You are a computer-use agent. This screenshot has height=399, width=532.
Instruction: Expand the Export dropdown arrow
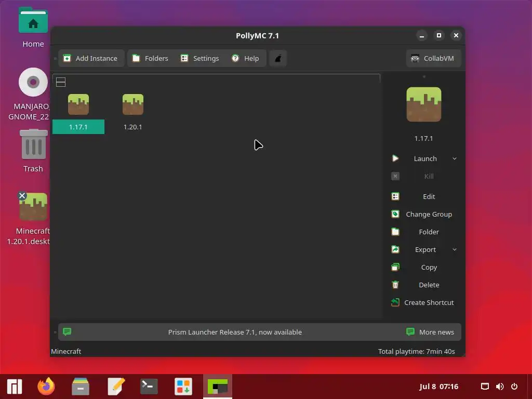[455, 249]
